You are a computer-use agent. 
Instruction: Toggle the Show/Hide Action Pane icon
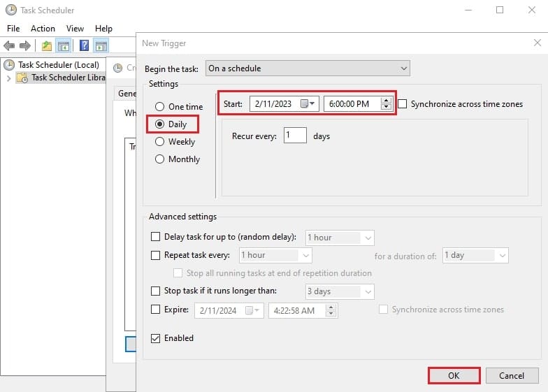[101, 46]
